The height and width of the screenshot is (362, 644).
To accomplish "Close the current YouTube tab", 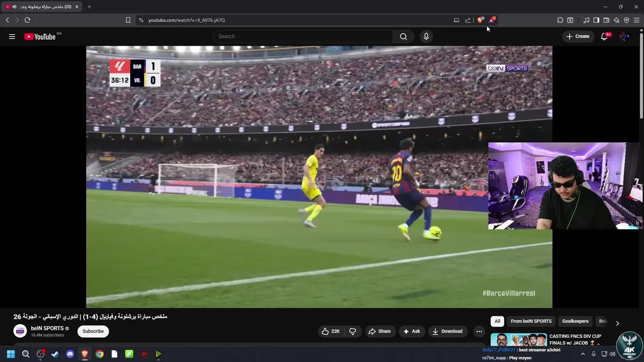I will [76, 7].
